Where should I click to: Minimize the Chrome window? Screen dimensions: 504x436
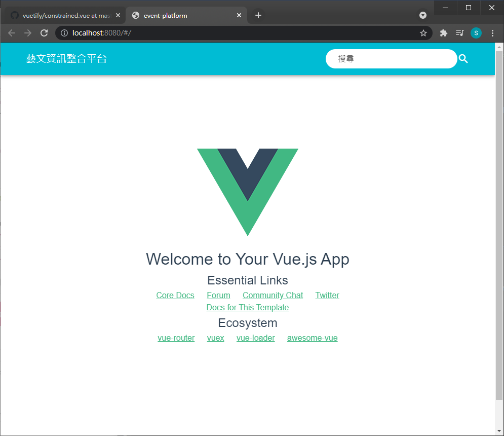point(445,8)
